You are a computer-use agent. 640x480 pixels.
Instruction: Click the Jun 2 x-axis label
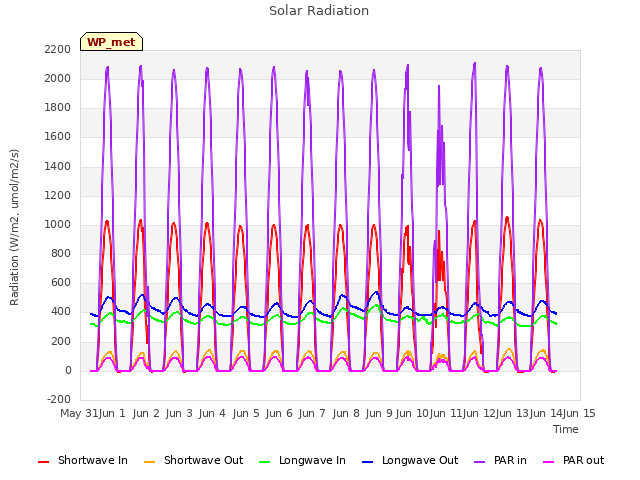pyautogui.click(x=146, y=413)
